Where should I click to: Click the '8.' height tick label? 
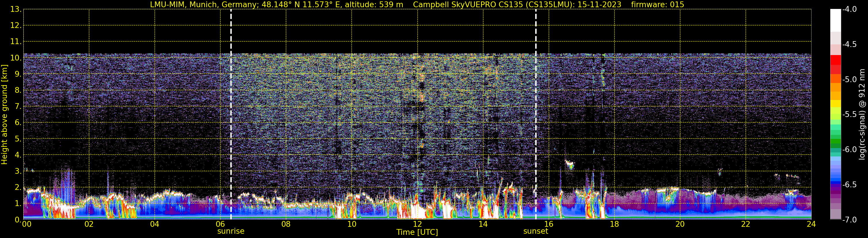coord(18,90)
